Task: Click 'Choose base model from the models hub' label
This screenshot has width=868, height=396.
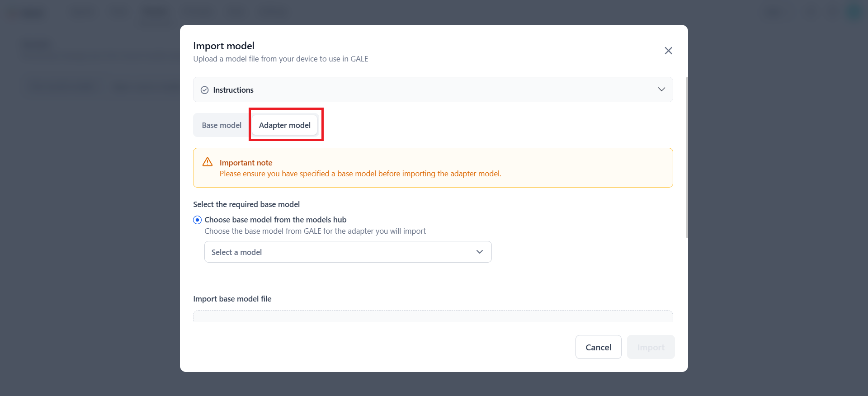Action: [x=275, y=220]
